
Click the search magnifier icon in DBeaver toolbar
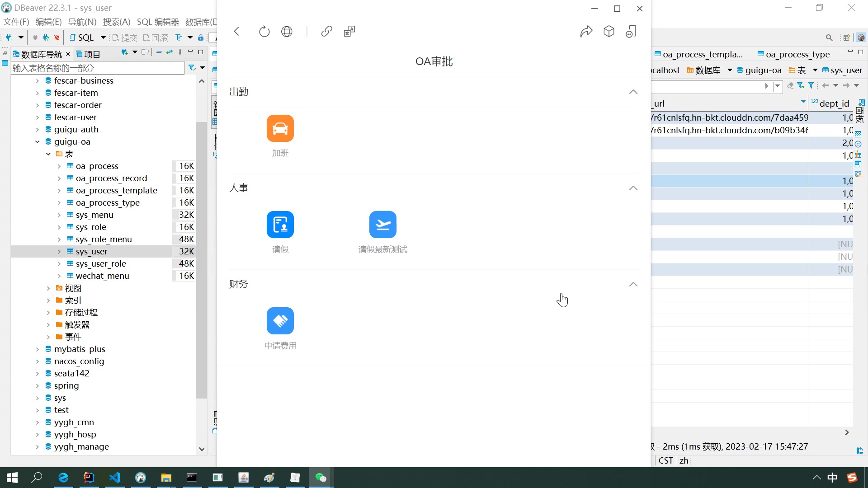(x=829, y=38)
